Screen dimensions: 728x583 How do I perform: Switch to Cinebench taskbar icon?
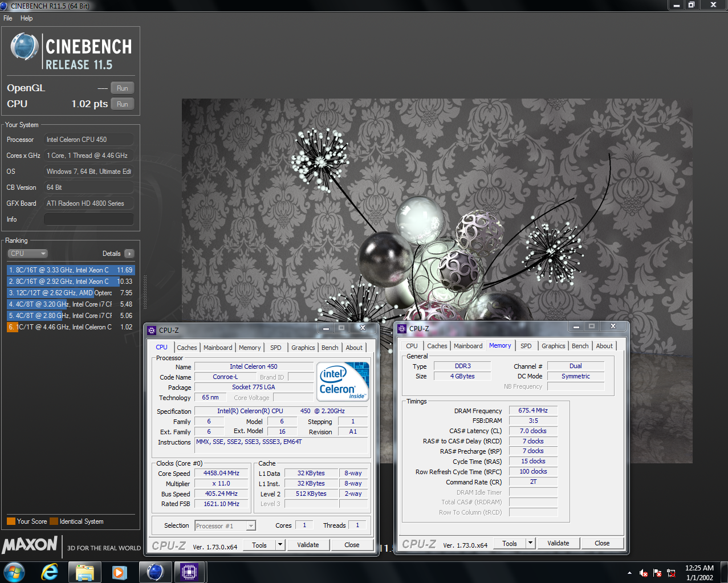tap(154, 572)
